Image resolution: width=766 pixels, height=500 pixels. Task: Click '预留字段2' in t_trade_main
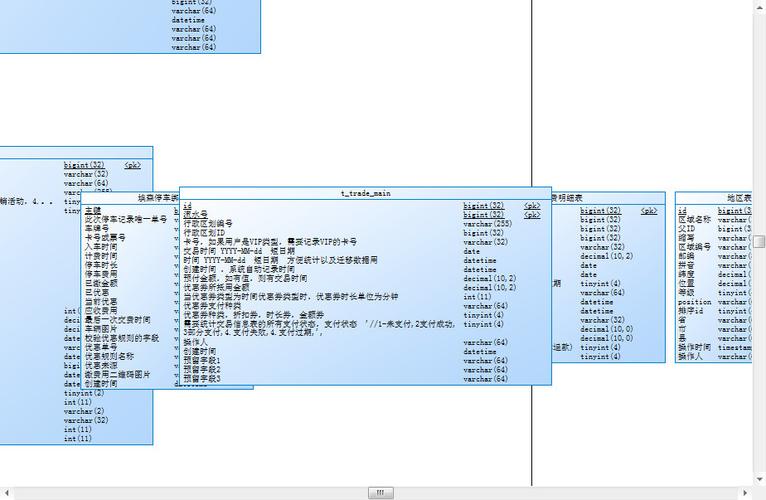click(202, 370)
